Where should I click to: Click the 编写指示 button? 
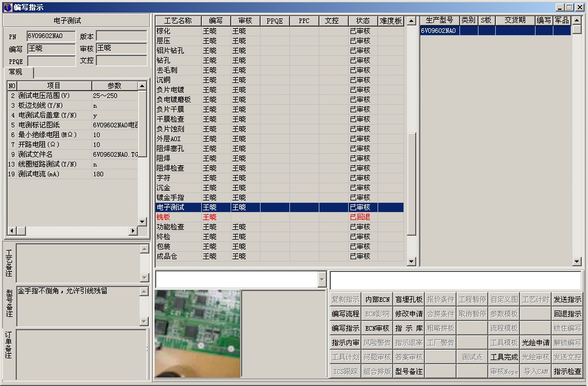pyautogui.click(x=345, y=328)
